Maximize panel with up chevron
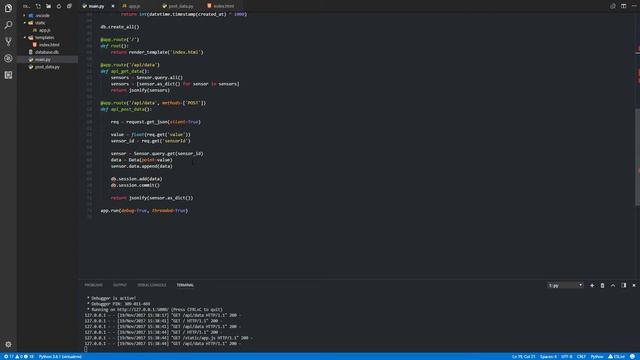Image resolution: width=640 pixels, height=360 pixels. point(613,285)
